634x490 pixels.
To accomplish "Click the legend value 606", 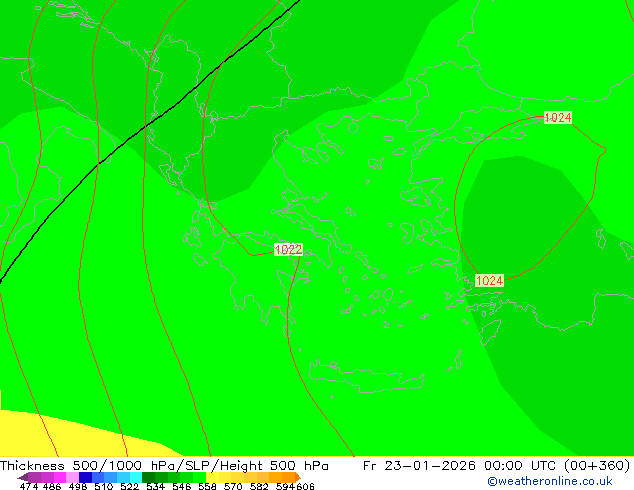I will (x=305, y=486).
